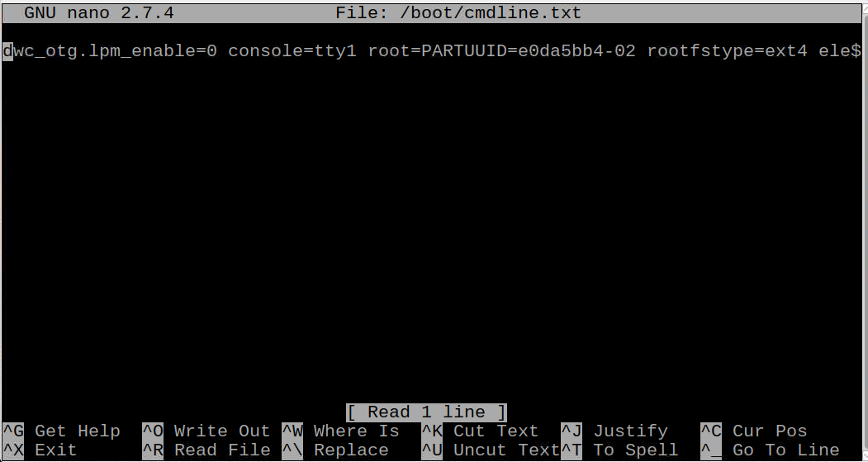Click the rootfstype=ext4 parameter

click(x=728, y=51)
